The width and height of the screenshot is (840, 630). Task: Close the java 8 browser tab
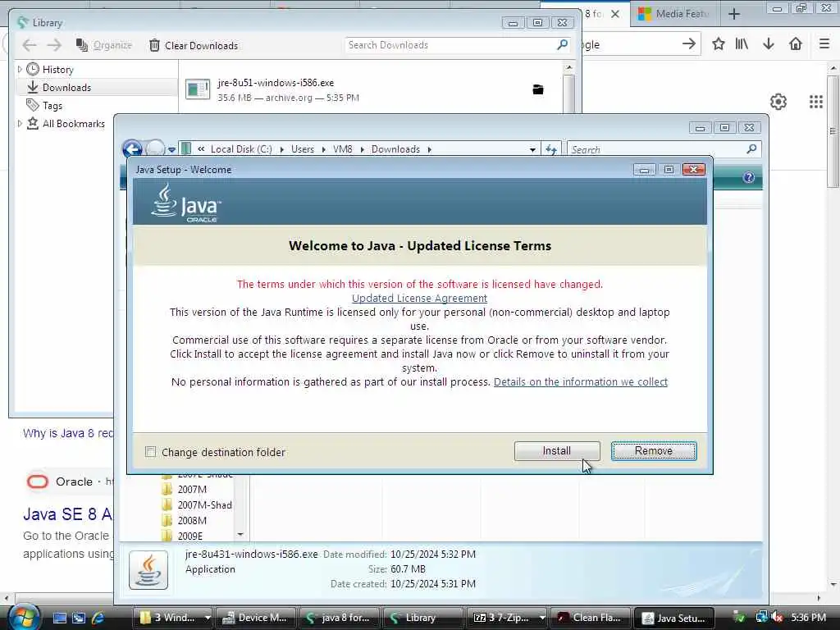[x=615, y=14]
